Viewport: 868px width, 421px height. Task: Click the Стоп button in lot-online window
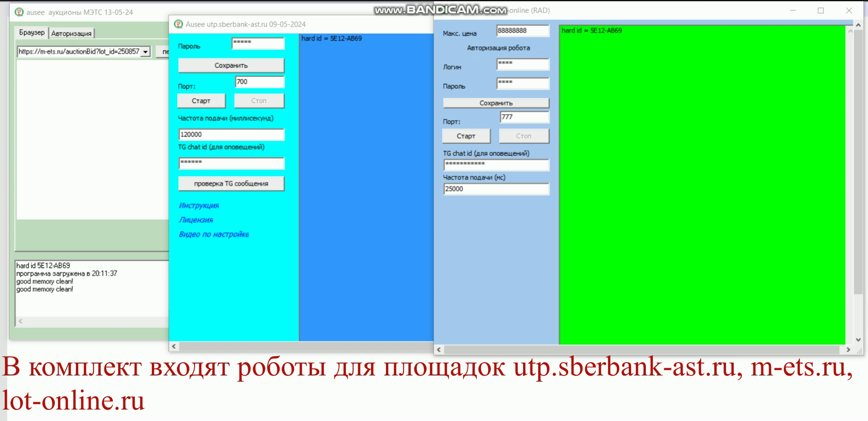tap(524, 136)
